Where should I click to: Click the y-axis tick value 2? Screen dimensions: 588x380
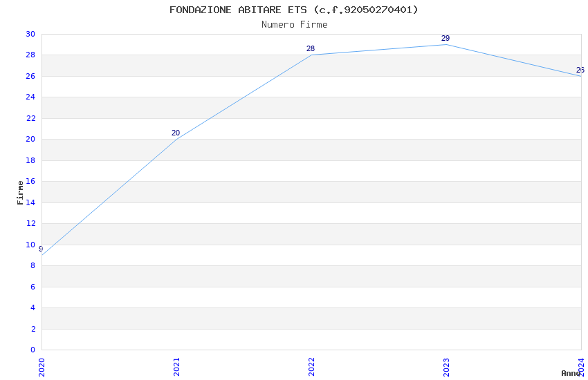click(33, 329)
